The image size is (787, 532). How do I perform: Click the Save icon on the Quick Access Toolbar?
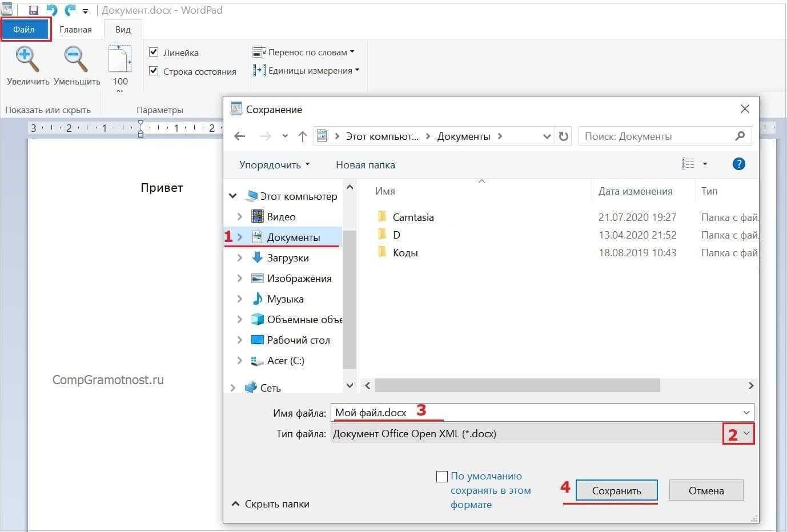tap(33, 9)
